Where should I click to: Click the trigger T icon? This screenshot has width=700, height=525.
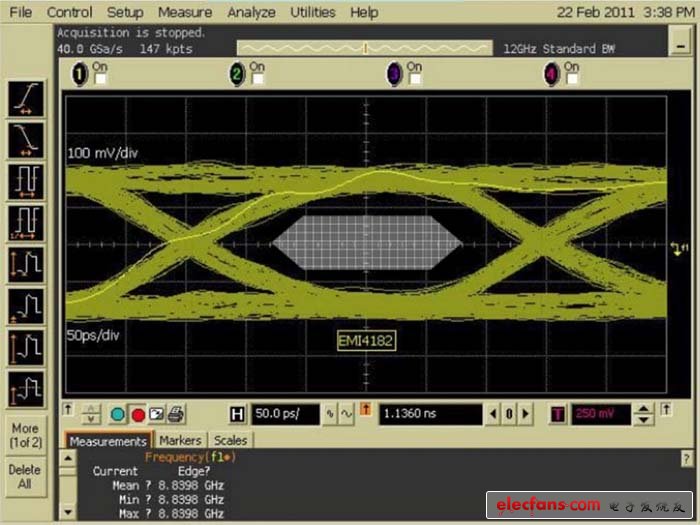[x=558, y=414]
